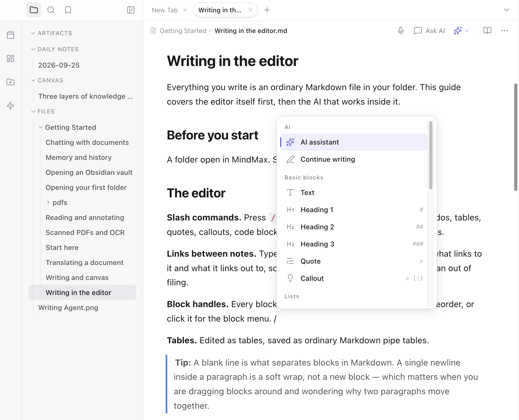Screen dimensions: 519x420
Task: Start voice input with the microphone icon
Action: 401,31
